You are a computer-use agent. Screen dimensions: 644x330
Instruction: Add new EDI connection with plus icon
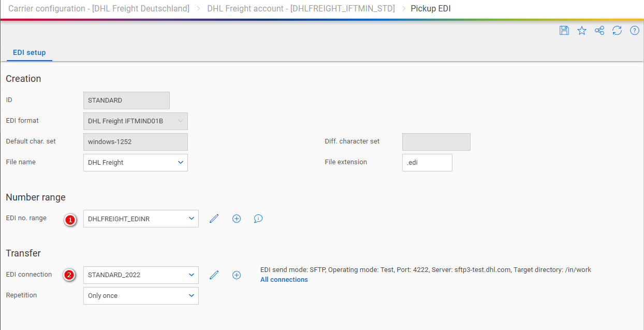point(237,275)
